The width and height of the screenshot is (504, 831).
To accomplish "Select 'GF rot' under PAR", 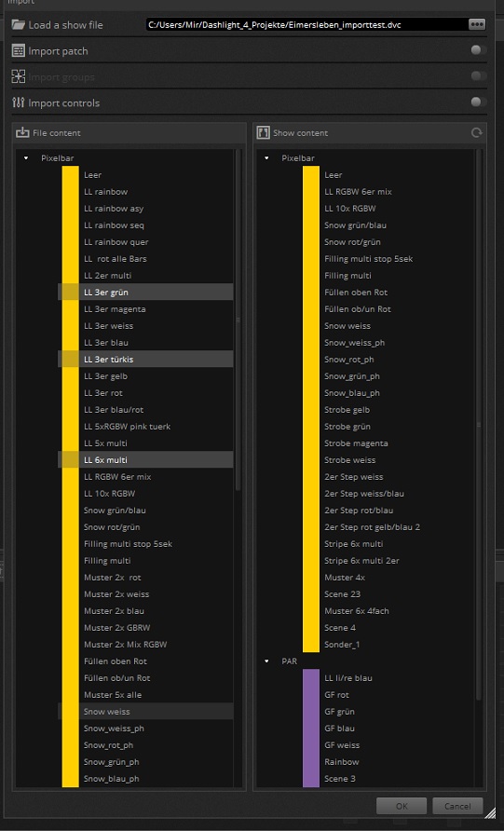I will tap(336, 695).
